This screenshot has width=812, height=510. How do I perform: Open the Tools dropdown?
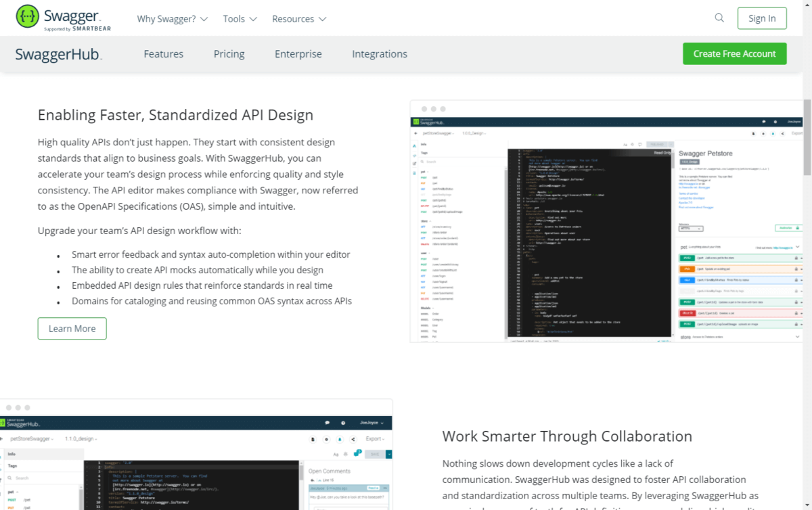pos(240,19)
